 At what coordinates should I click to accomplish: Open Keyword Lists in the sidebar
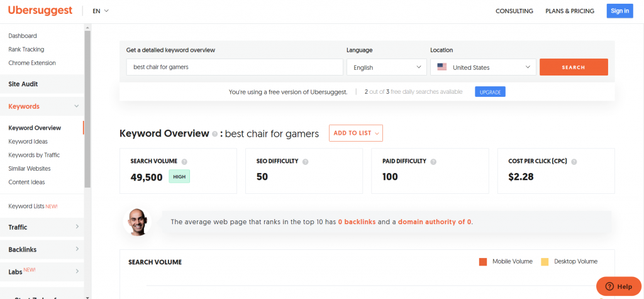[x=33, y=206]
